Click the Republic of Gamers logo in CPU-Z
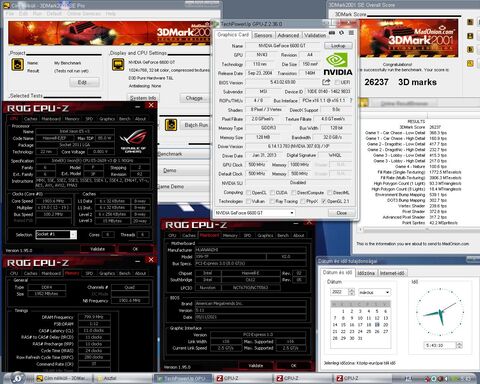 [133, 140]
